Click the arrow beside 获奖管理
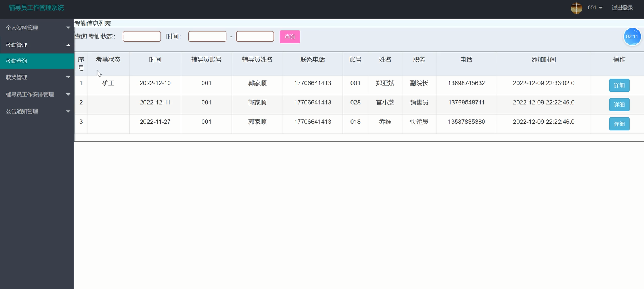644x289 pixels. point(68,77)
